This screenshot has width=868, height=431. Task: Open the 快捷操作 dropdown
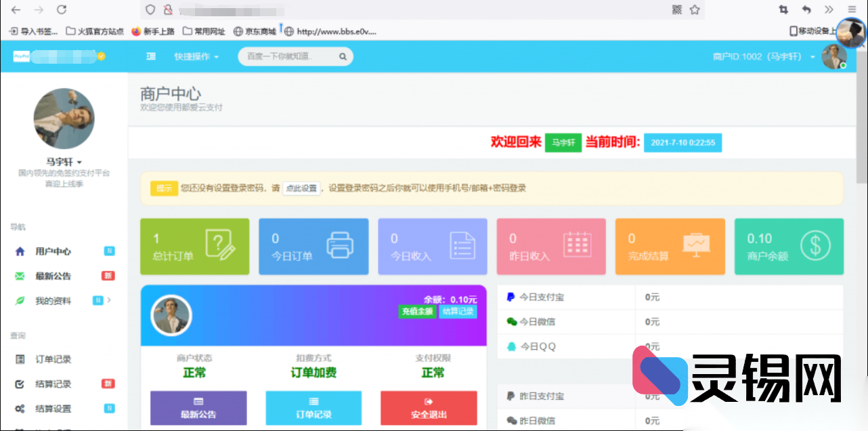click(x=192, y=56)
